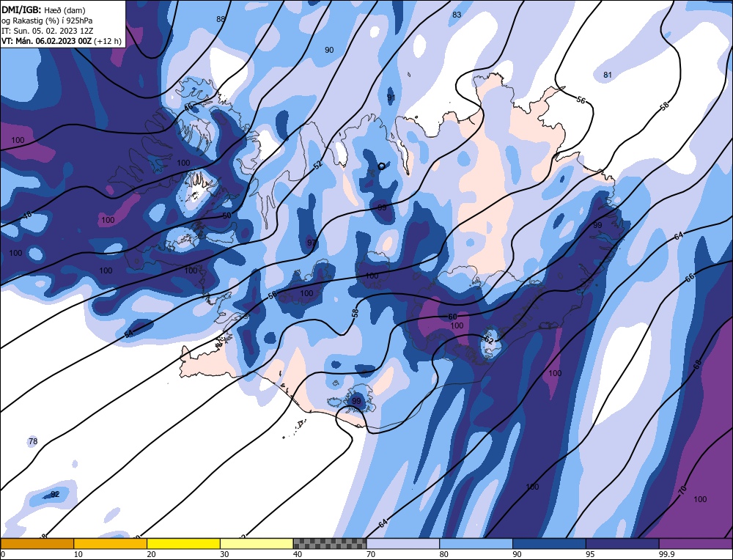
Task: Click the legend tick label '30'
Action: click(x=224, y=554)
